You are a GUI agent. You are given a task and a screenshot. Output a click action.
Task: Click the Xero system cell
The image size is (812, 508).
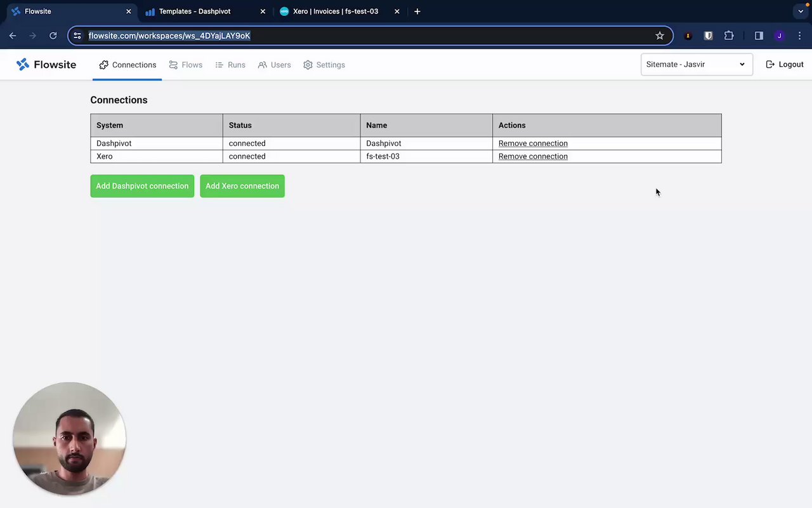156,156
